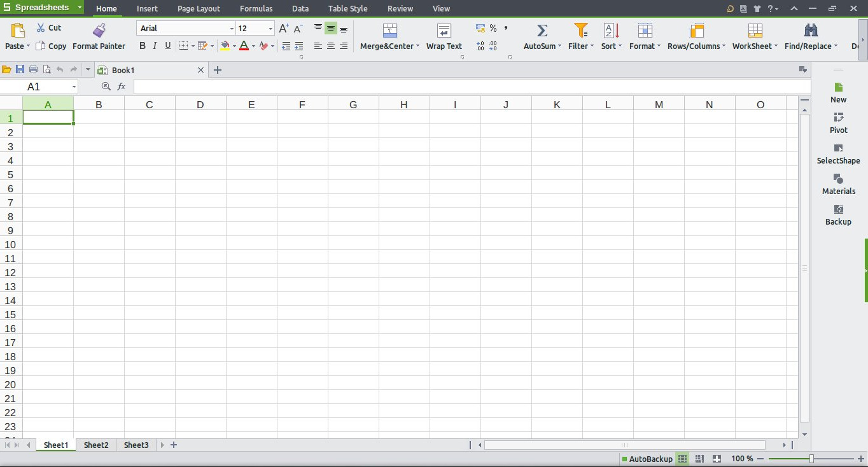
Task: Expand the Name Box A1 dropdown
Action: (74, 87)
